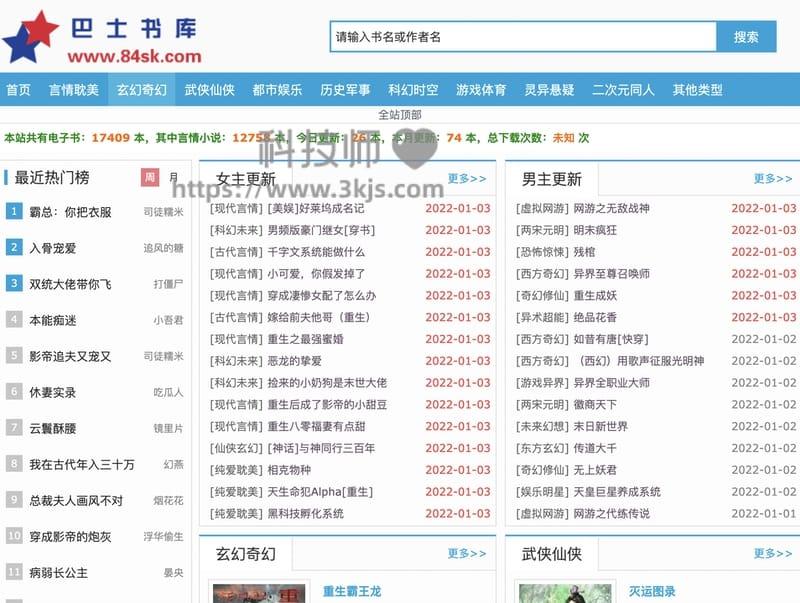Open the 游戏体育 nav item
This screenshot has width=800, height=603.
pyautogui.click(x=481, y=90)
